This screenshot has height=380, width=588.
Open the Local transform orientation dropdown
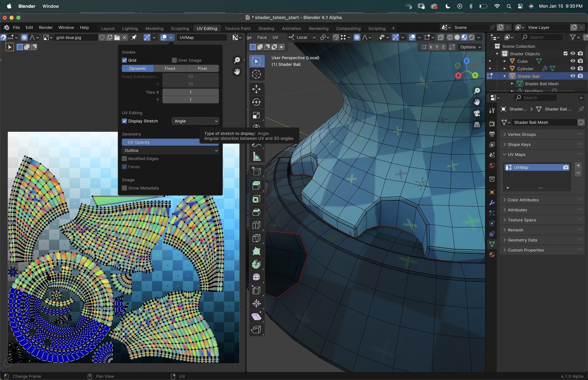[302, 37]
